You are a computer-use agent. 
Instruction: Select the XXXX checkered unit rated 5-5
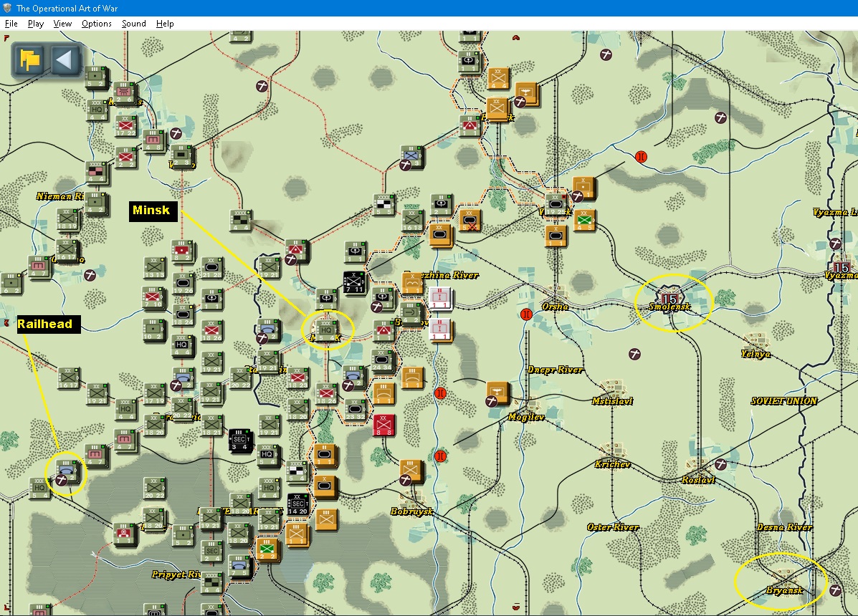click(x=383, y=205)
